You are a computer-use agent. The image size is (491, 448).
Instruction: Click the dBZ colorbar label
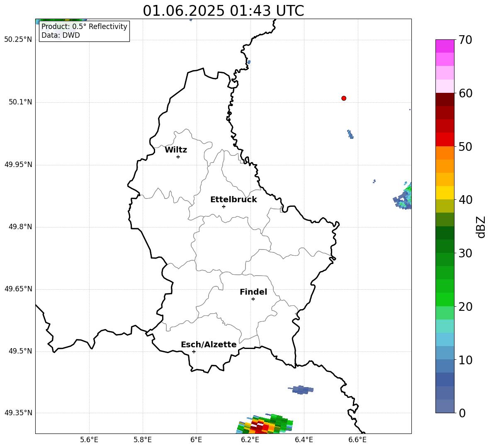pyautogui.click(x=481, y=227)
